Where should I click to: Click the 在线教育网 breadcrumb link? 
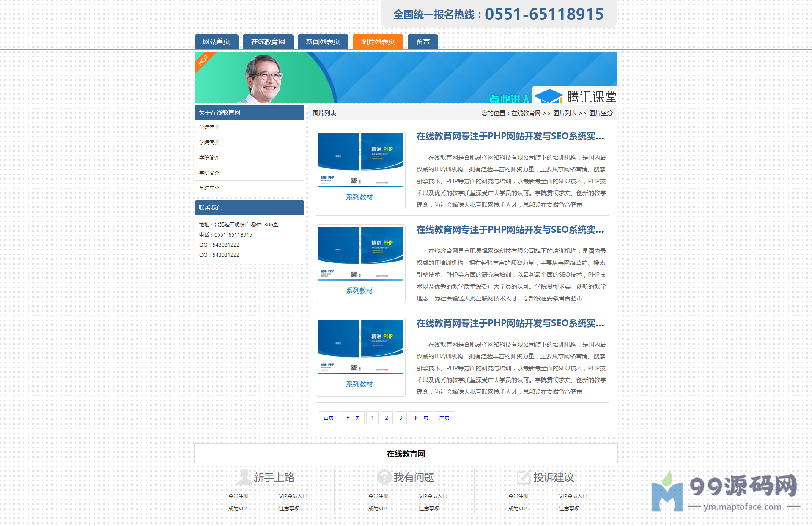[525, 113]
